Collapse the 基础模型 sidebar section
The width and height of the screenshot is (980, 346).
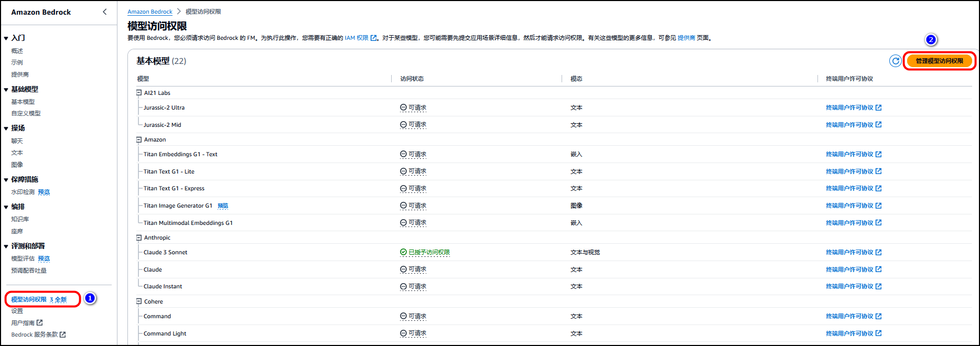[x=6, y=90]
